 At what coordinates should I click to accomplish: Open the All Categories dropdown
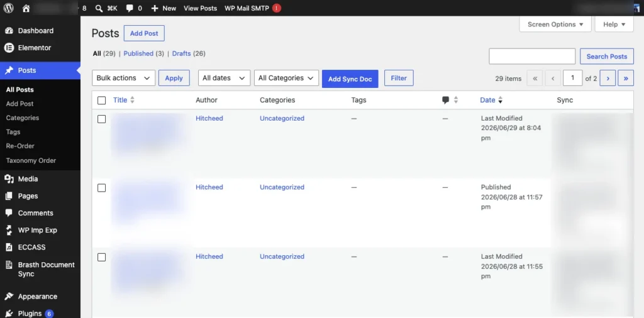286,78
